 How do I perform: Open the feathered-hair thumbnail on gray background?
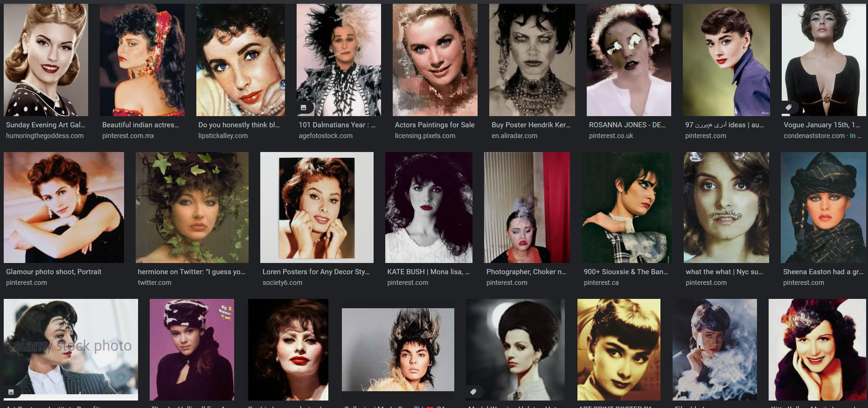(x=398, y=350)
